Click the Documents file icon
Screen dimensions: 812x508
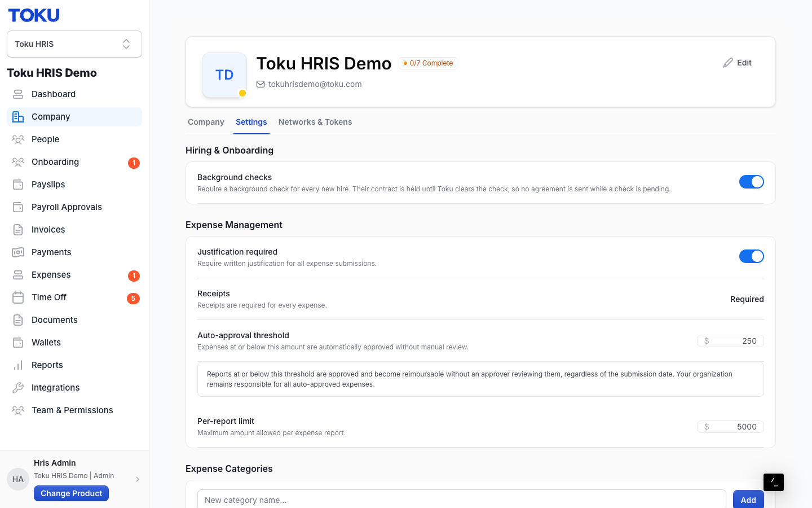click(x=18, y=320)
